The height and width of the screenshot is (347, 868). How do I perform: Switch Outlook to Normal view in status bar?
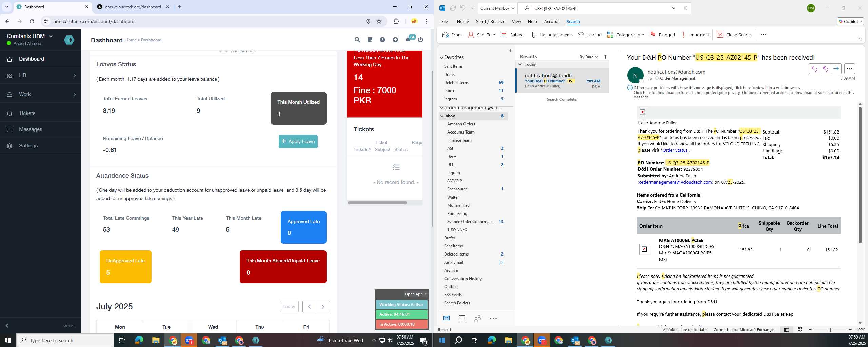point(787,330)
